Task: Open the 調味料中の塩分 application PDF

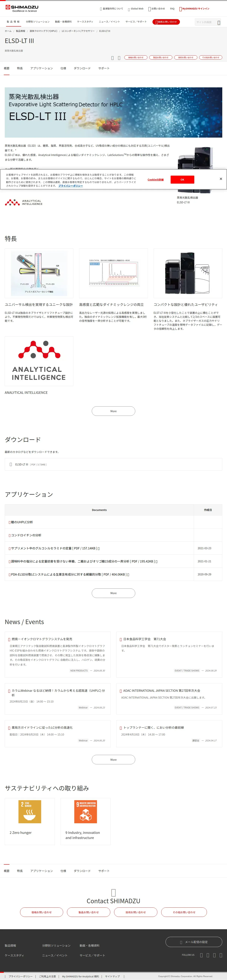Action: (x=83, y=562)
